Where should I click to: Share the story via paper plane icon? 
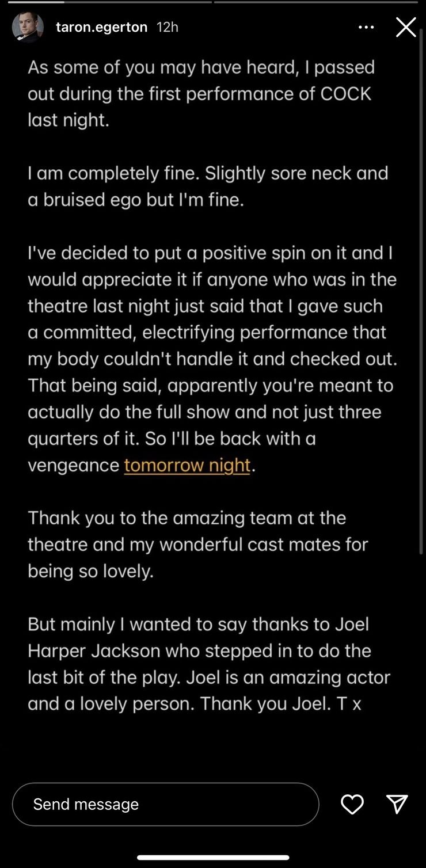397,804
